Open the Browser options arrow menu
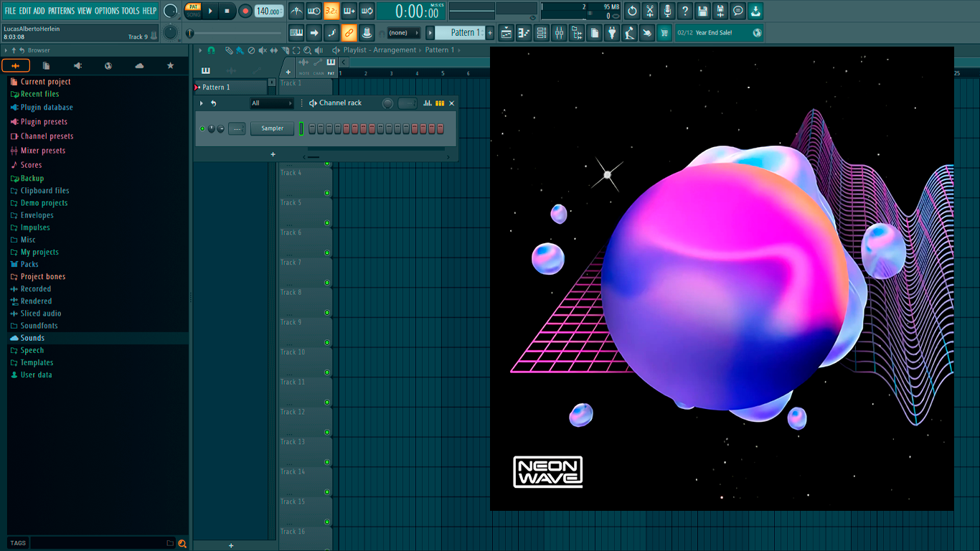The image size is (980, 551). click(6, 50)
